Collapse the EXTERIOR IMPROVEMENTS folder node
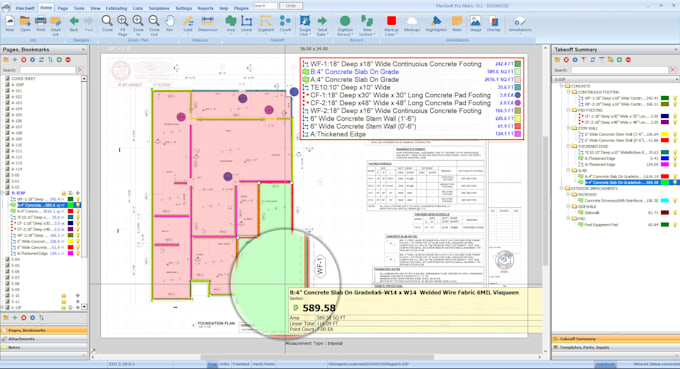 pos(562,189)
